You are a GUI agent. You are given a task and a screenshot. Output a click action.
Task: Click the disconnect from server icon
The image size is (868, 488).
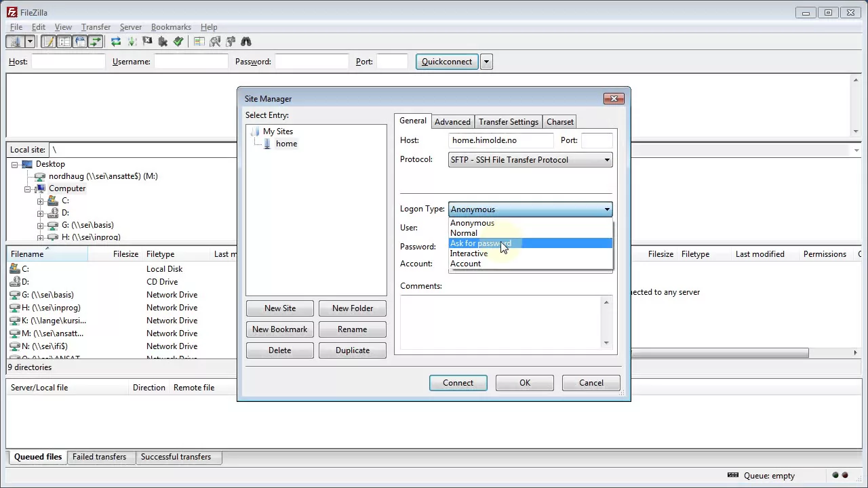pyautogui.click(x=163, y=41)
